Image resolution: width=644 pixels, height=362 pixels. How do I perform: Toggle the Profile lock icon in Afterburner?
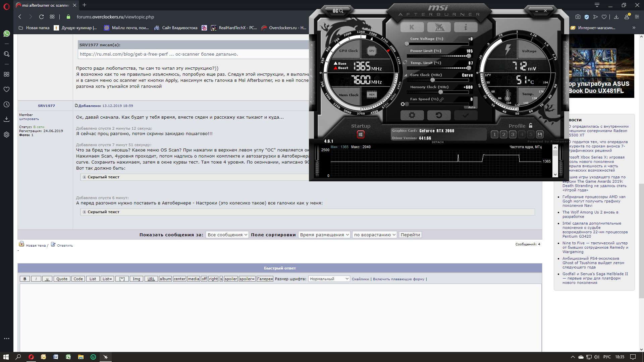(x=531, y=125)
